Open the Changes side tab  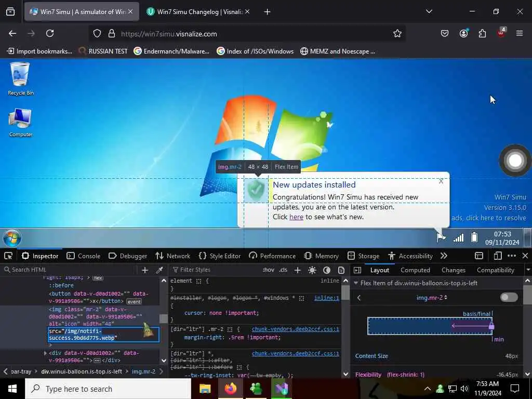453,270
